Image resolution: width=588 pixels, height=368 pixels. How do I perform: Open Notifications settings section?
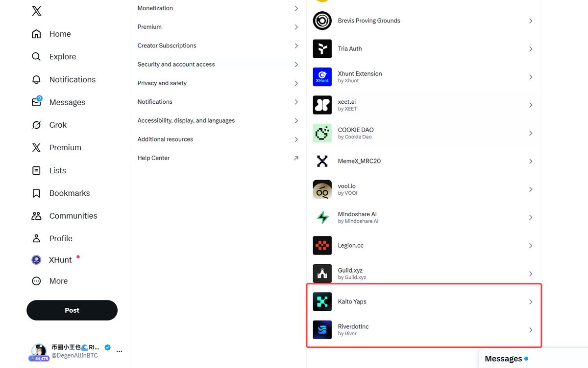coord(219,102)
